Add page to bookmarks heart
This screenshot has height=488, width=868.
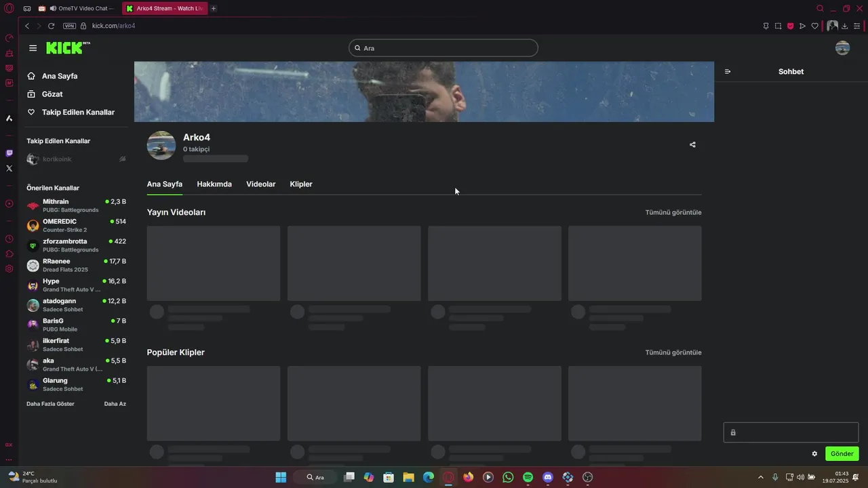tap(814, 26)
